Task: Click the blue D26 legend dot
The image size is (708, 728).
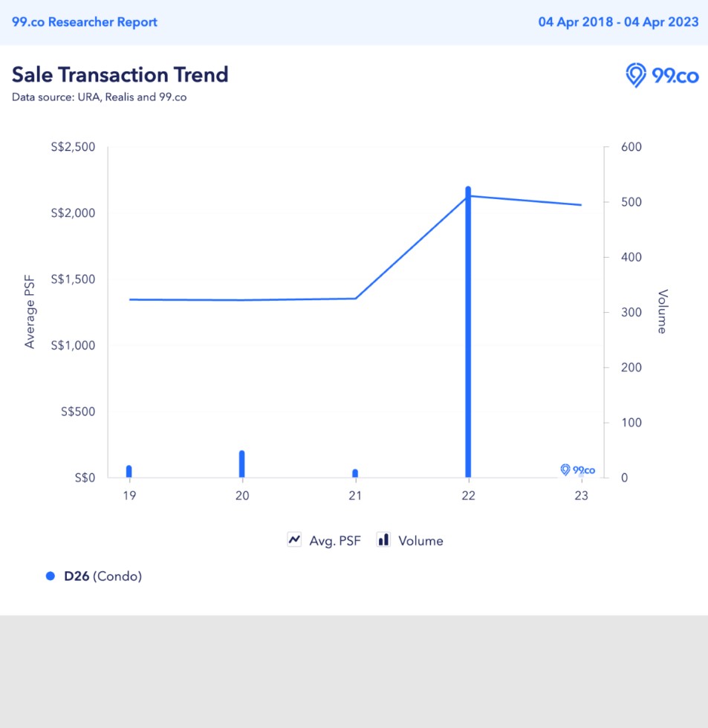Action: [x=51, y=576]
